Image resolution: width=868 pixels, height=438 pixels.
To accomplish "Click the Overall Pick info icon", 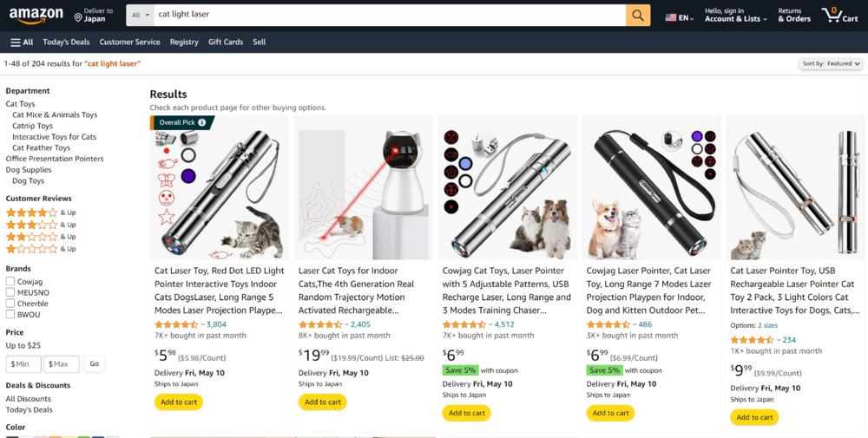I will point(202,122).
